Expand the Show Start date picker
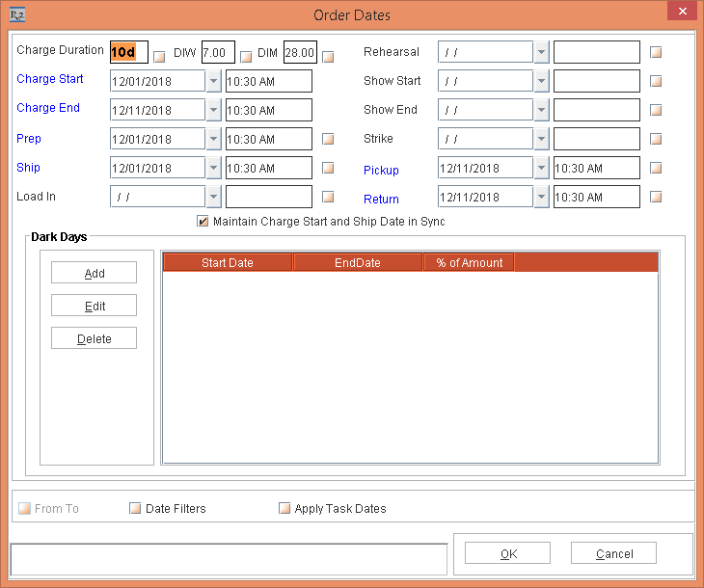704x588 pixels. click(x=541, y=81)
